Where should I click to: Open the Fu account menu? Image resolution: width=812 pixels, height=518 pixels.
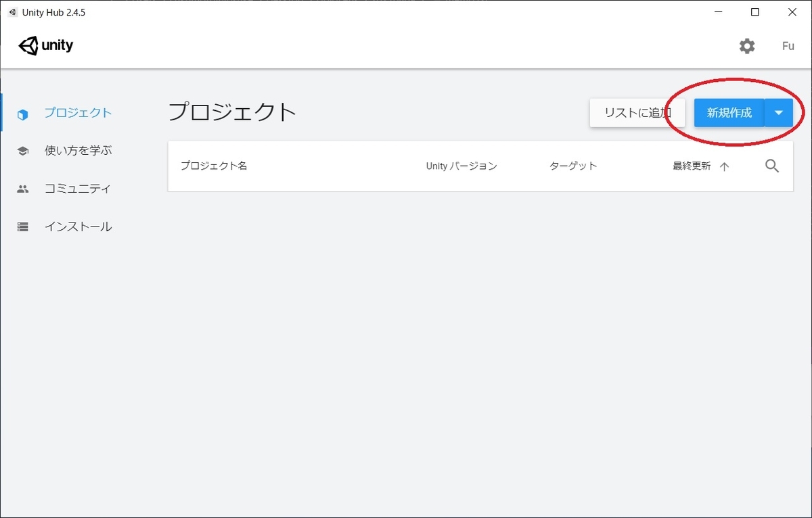click(788, 46)
